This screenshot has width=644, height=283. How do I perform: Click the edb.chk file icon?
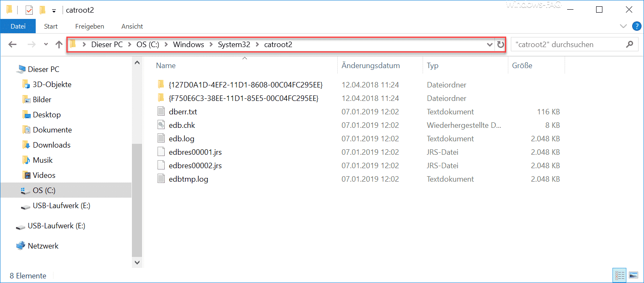[x=161, y=125]
